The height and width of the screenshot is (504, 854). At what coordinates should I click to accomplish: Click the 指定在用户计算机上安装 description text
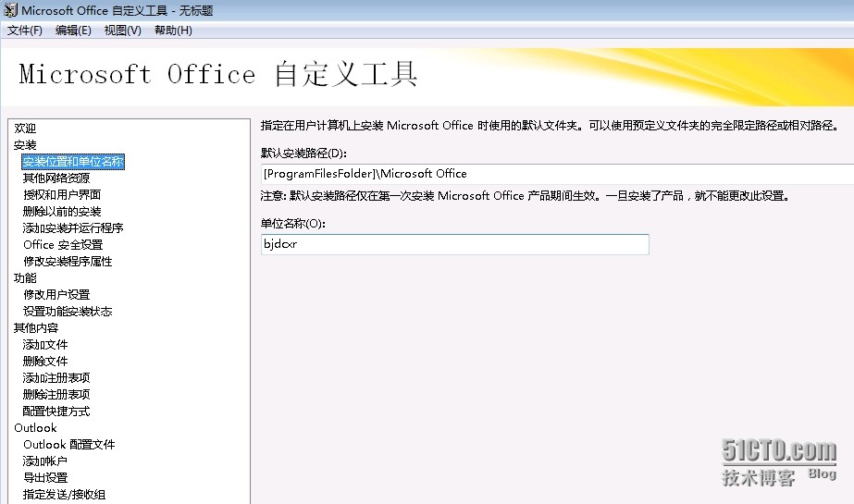549,125
